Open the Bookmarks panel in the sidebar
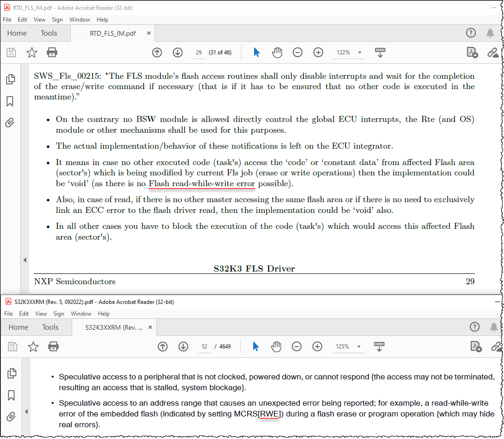 (10, 101)
